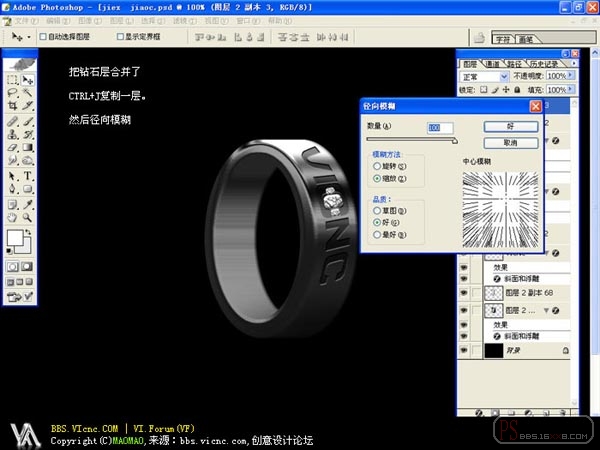Viewport: 600px width, 450px height.
Task: Select the Eyedropper tool
Action: click(x=28, y=205)
